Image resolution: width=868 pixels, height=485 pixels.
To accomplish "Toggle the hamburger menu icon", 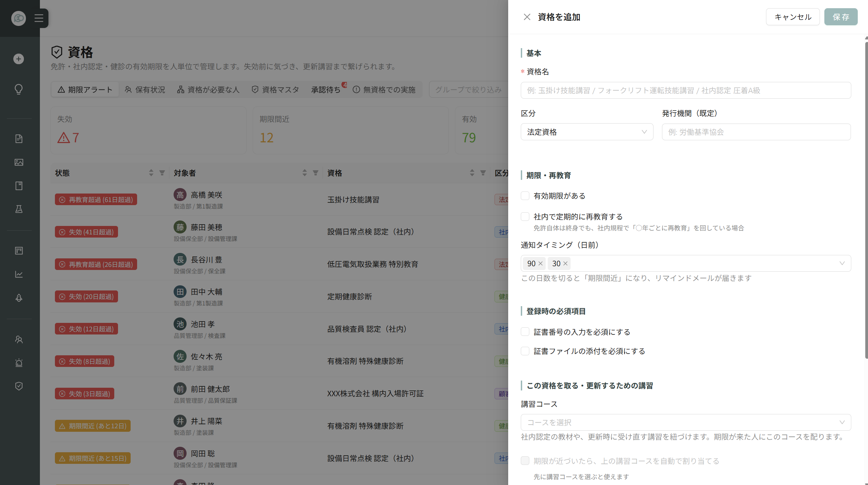I will [x=39, y=18].
